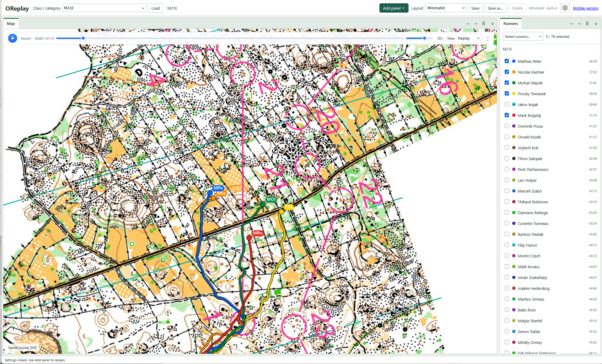Click the replay timeline slider
The height and width of the screenshot is (364, 602).
click(230, 38)
